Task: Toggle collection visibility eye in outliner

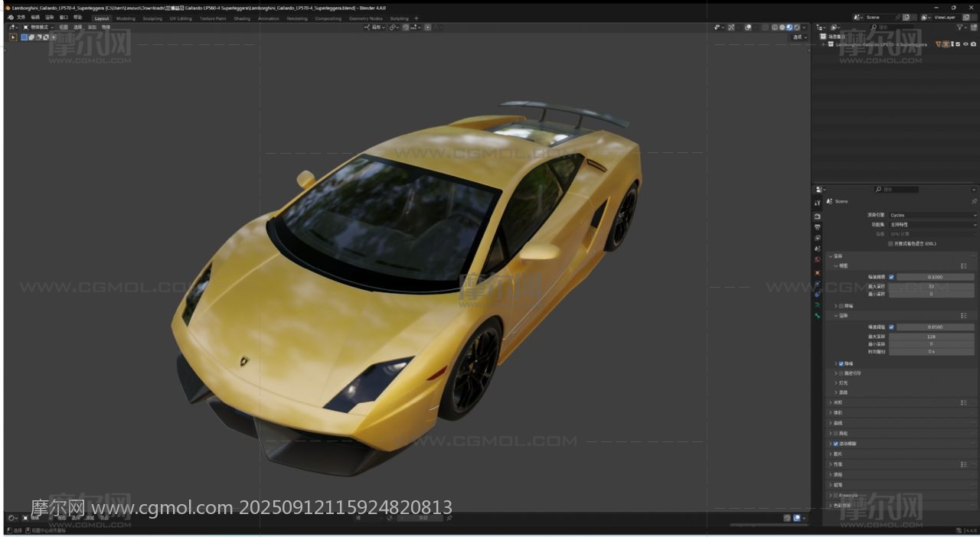Action: [x=965, y=44]
